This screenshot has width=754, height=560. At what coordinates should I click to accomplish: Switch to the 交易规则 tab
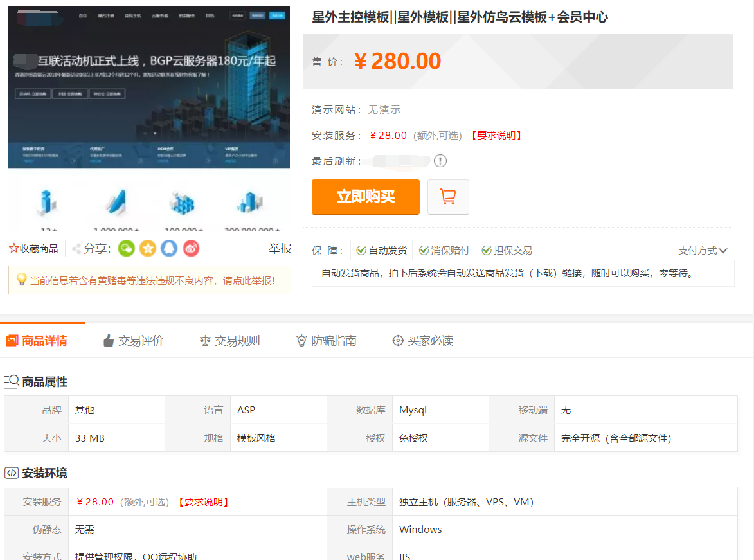click(230, 341)
